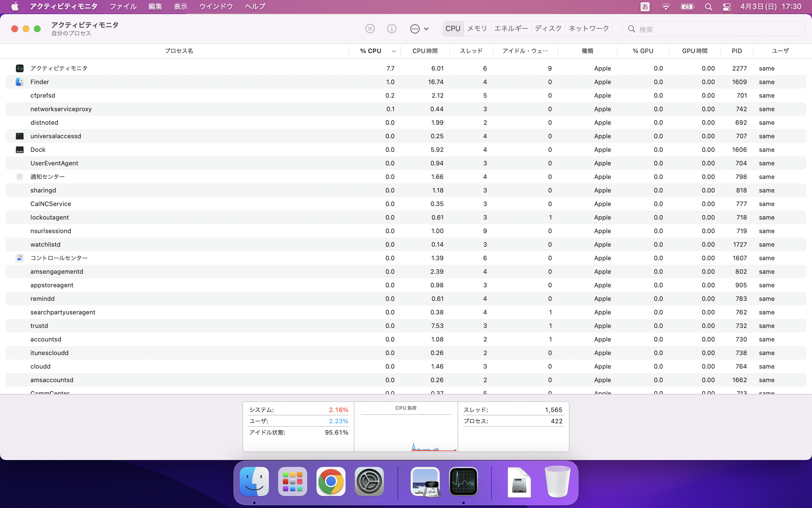812x508 pixels.
Task: Open Google Chrome from the Dock
Action: [330, 481]
